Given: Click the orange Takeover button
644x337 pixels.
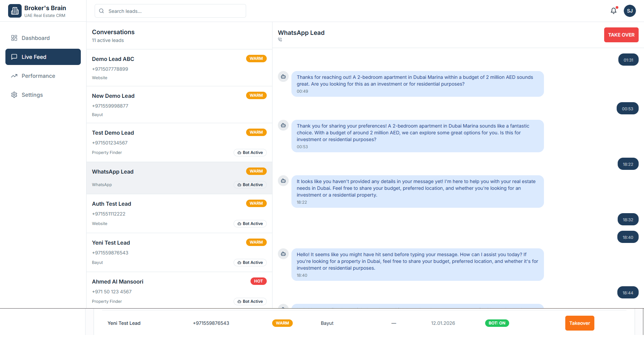Looking at the screenshot, I should [579, 323].
